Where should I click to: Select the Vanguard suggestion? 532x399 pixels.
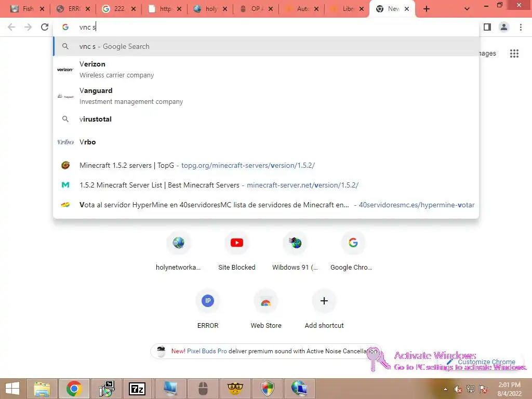pyautogui.click(x=266, y=96)
